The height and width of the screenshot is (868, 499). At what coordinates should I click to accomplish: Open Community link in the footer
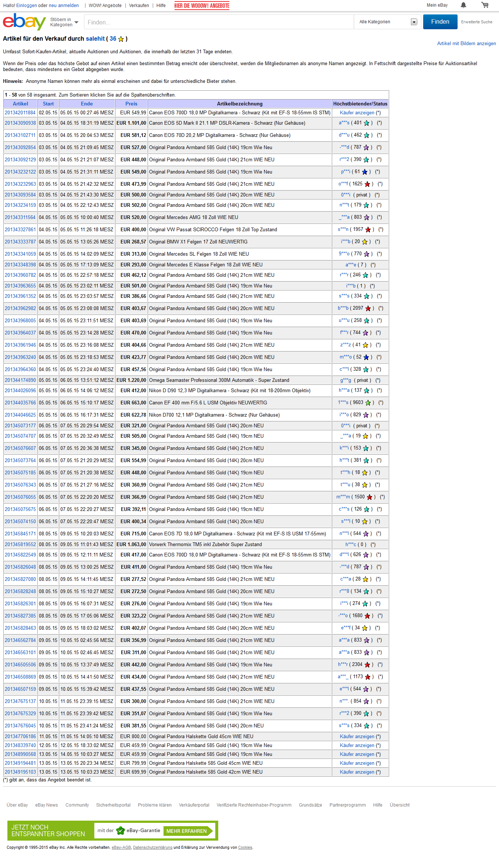(x=77, y=805)
